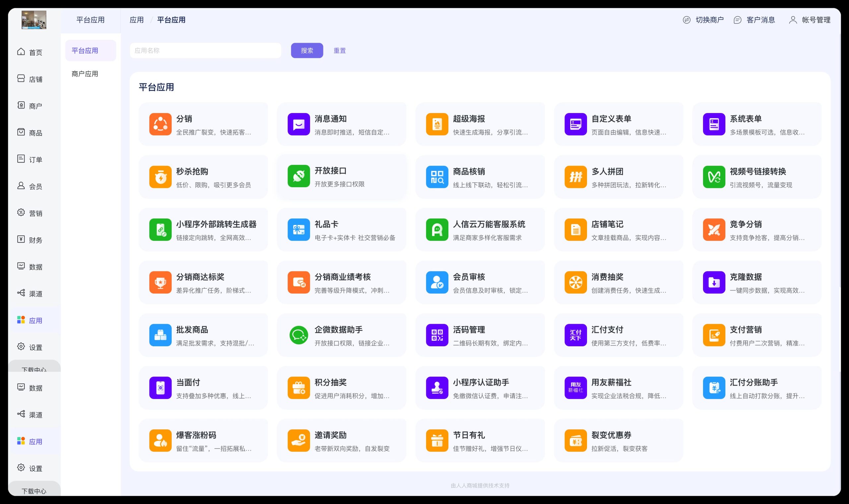Click the 礼品卡 gift card icon

pyautogui.click(x=298, y=230)
